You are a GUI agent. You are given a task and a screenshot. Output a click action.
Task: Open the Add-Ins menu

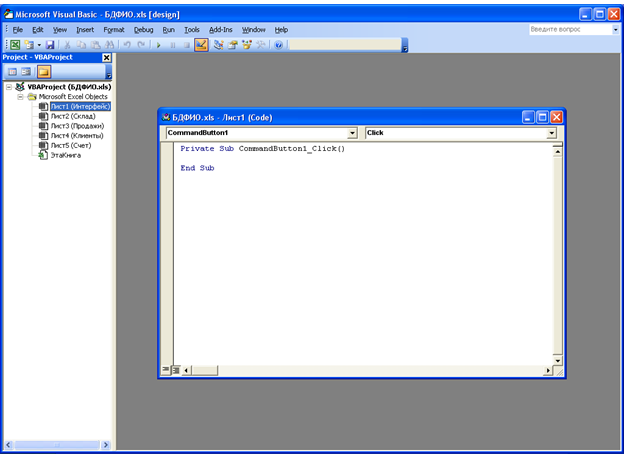tap(221, 30)
